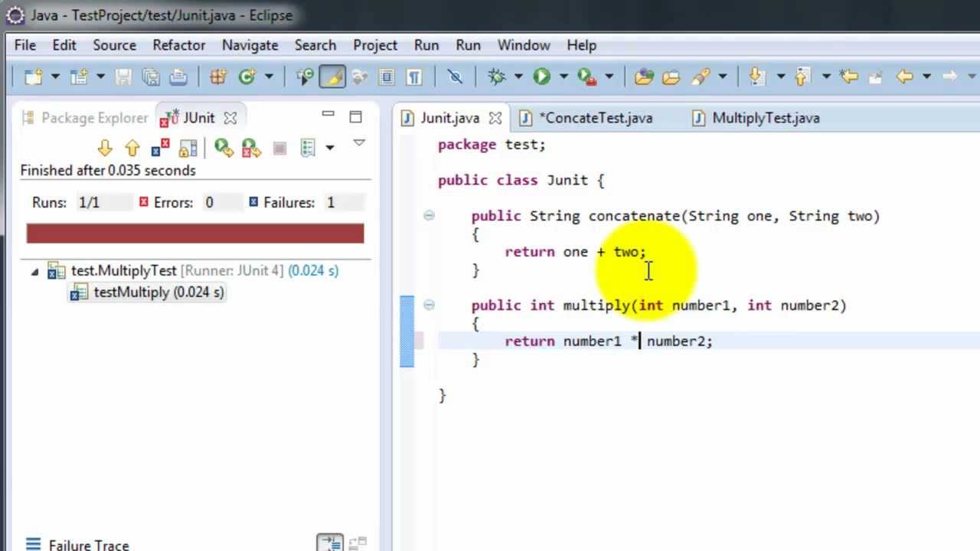Click the Previous Annotation toolbar icon
The image size is (980, 551).
802,77
